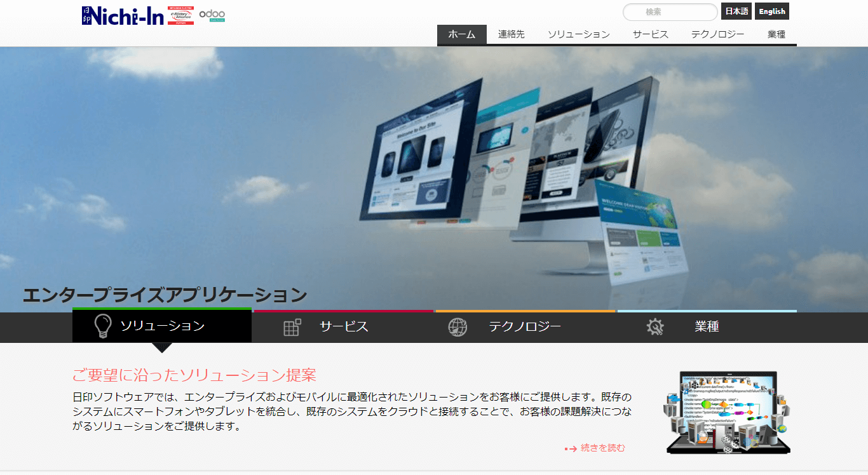Click the building-grid icon beside サービス

pyautogui.click(x=291, y=326)
